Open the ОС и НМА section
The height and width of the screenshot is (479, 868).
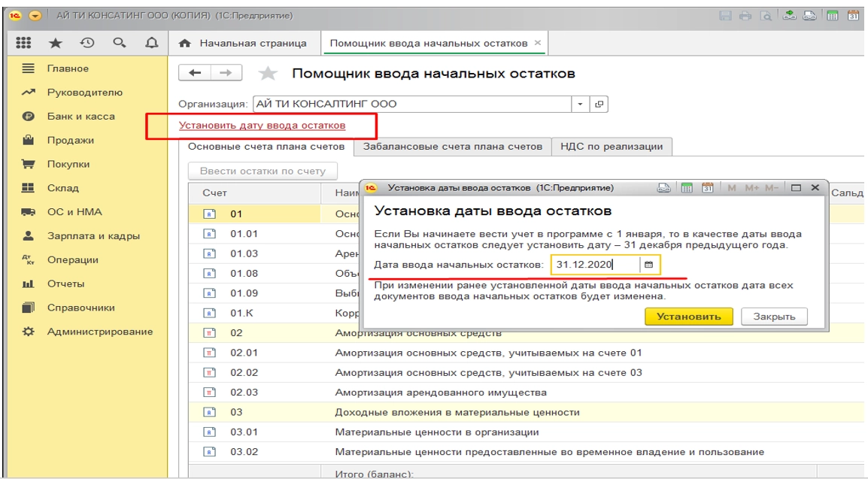(74, 212)
